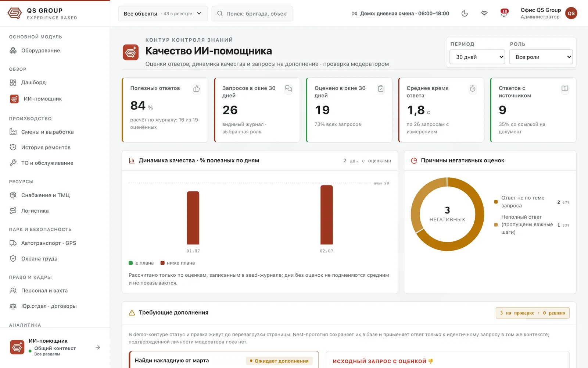Expand the Все объекты dropdown
This screenshot has height=368, width=588.
point(163,14)
